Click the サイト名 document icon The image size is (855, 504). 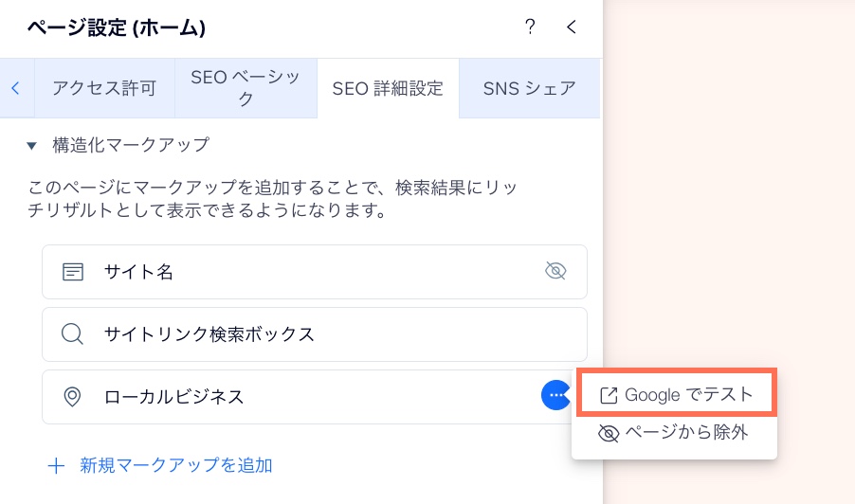pos(73,271)
